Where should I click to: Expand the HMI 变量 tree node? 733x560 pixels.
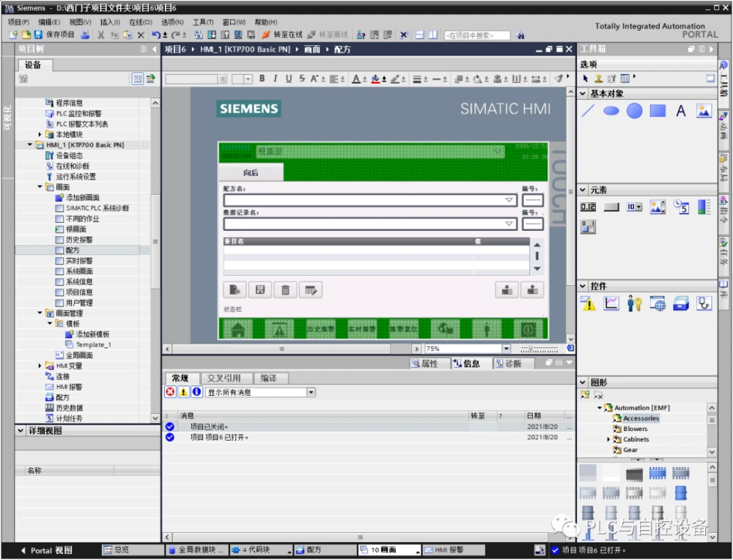[x=40, y=366]
